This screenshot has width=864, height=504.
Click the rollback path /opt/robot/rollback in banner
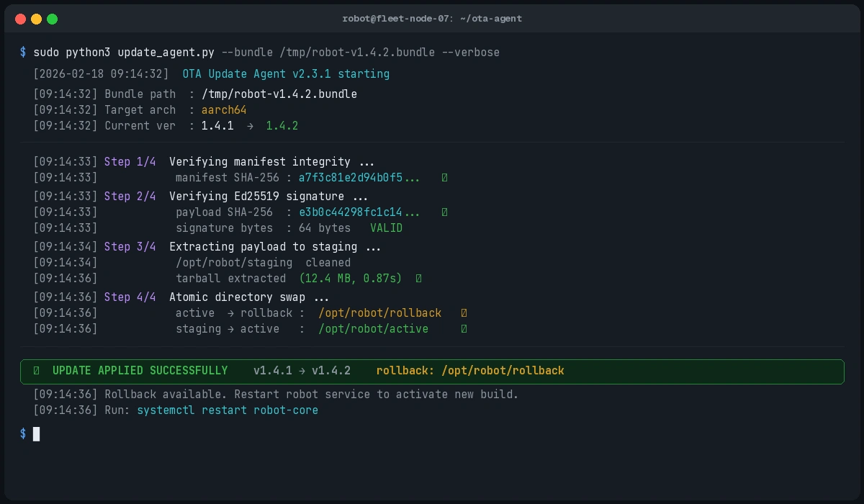tap(503, 370)
